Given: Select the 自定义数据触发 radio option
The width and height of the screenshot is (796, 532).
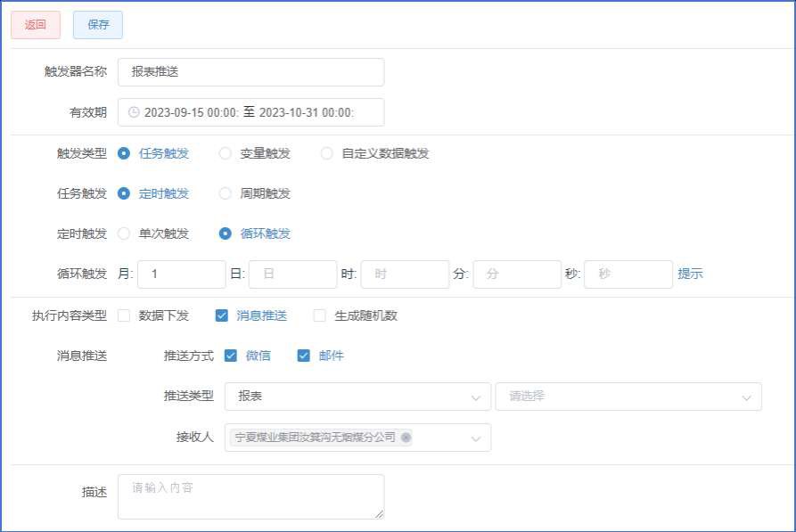Looking at the screenshot, I should [x=326, y=153].
